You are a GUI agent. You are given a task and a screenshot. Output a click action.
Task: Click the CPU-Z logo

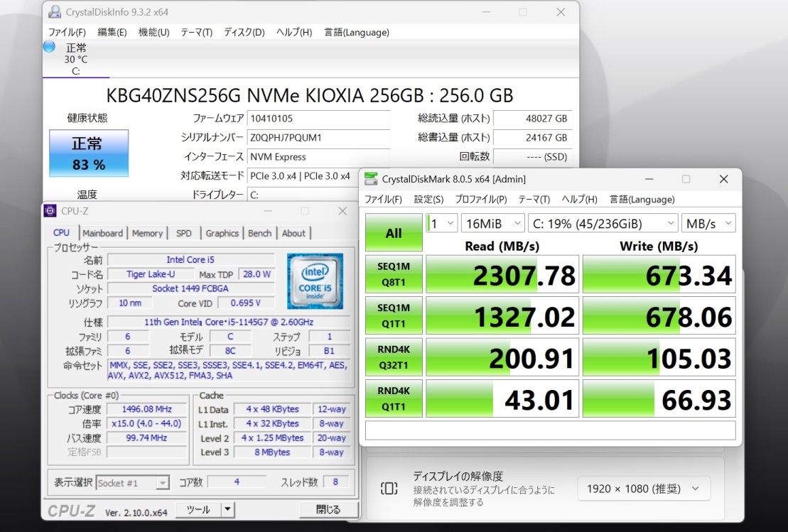pos(70,509)
